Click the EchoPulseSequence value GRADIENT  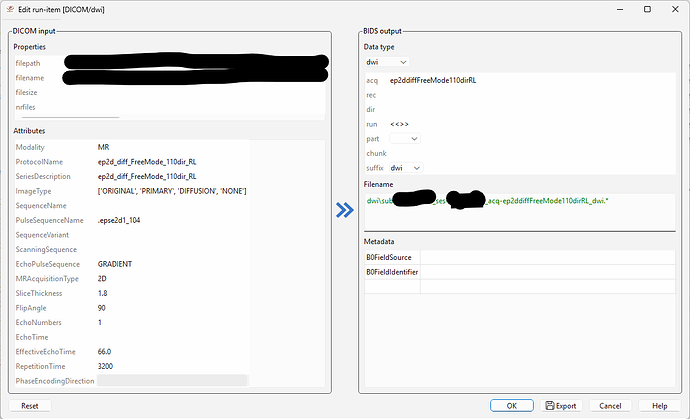[x=115, y=264]
